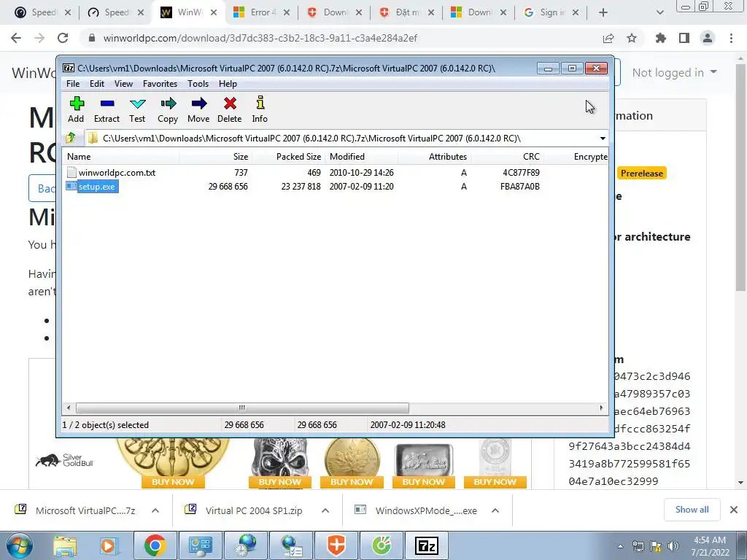Click Chrome address bar URL
The height and width of the screenshot is (560, 747).
260,38
